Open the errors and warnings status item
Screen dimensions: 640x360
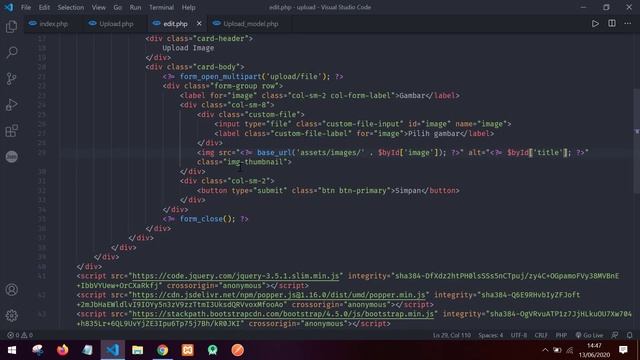tap(20, 335)
